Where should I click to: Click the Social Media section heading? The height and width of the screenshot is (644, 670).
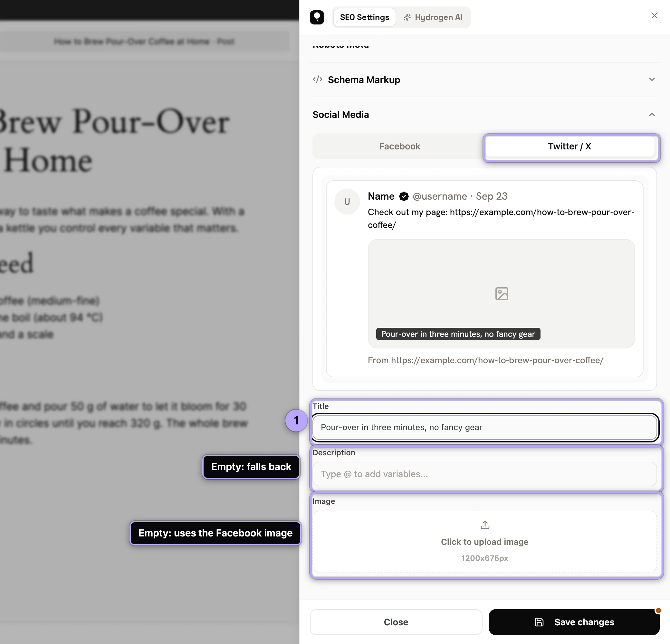340,115
